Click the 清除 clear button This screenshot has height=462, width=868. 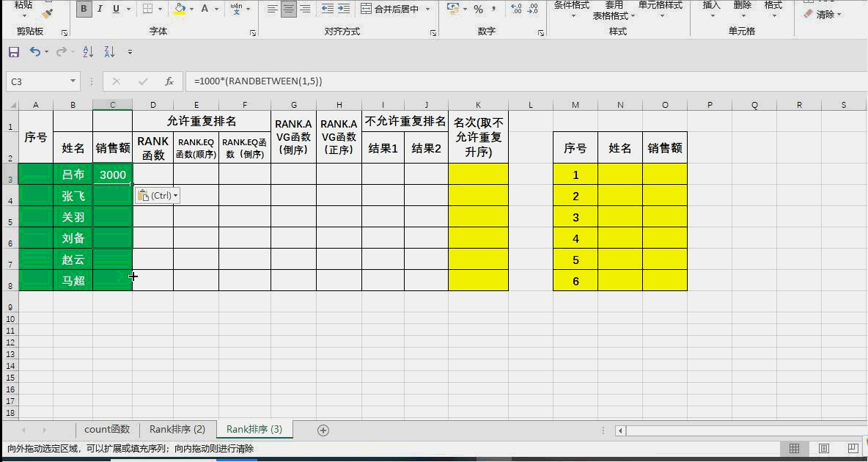pos(823,15)
